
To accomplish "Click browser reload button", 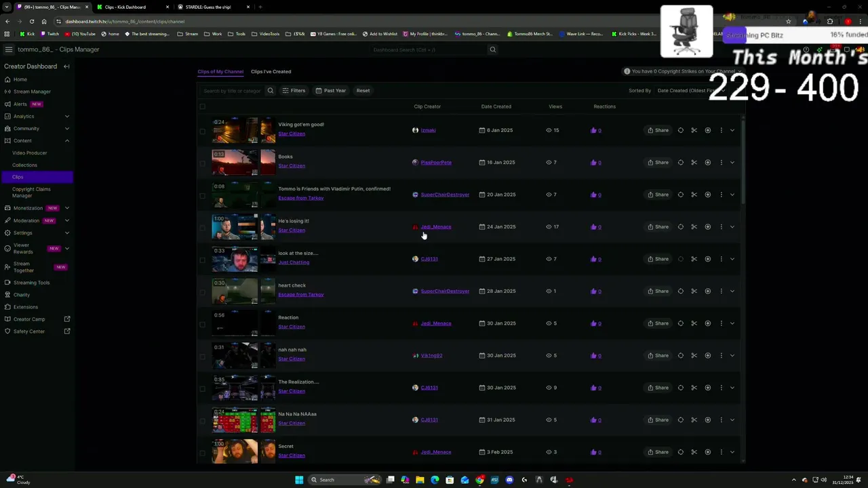I will [x=31, y=21].
